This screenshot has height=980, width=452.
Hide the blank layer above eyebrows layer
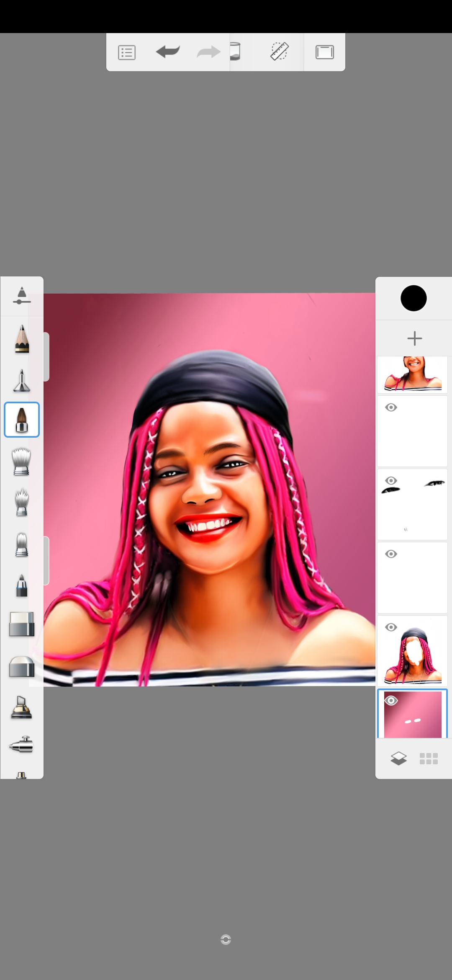click(391, 407)
